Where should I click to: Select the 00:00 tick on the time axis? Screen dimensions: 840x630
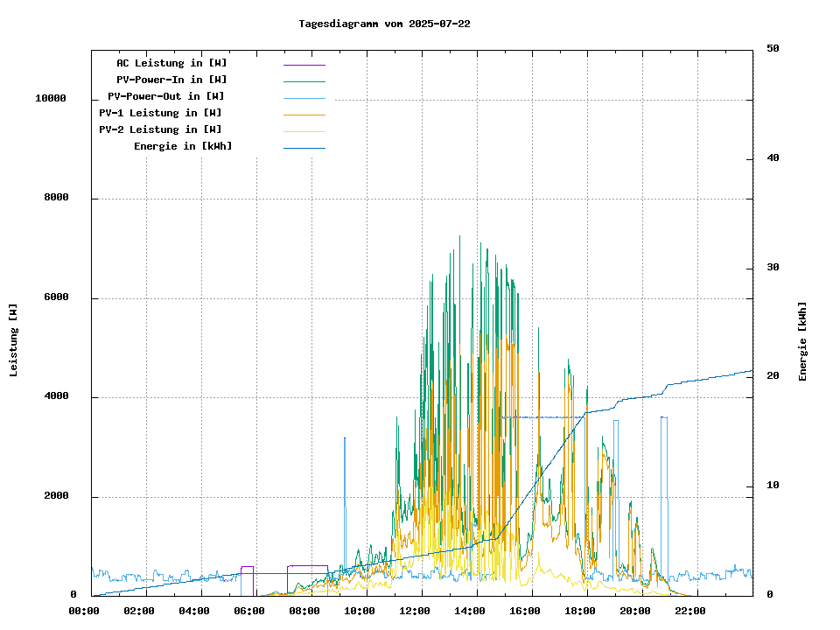pos(84,611)
